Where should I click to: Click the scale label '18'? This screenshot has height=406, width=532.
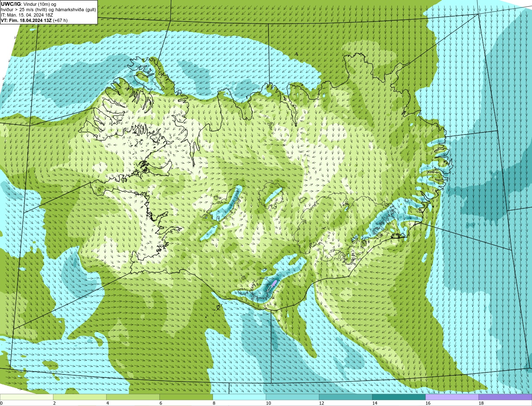(x=481, y=403)
